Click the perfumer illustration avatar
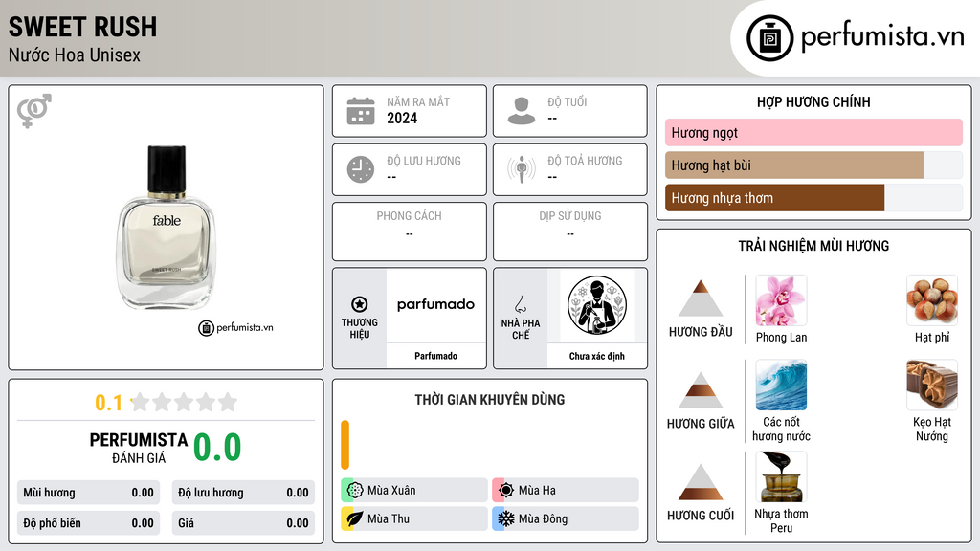 597,305
